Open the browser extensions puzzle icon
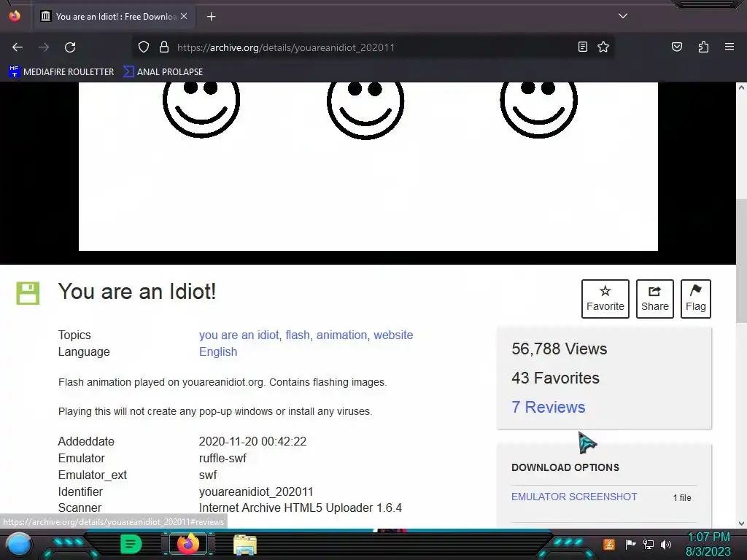Image resolution: width=747 pixels, height=560 pixels. click(703, 47)
